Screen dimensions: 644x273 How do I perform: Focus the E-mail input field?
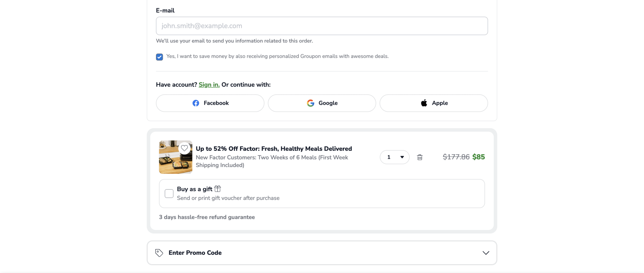coord(322,26)
